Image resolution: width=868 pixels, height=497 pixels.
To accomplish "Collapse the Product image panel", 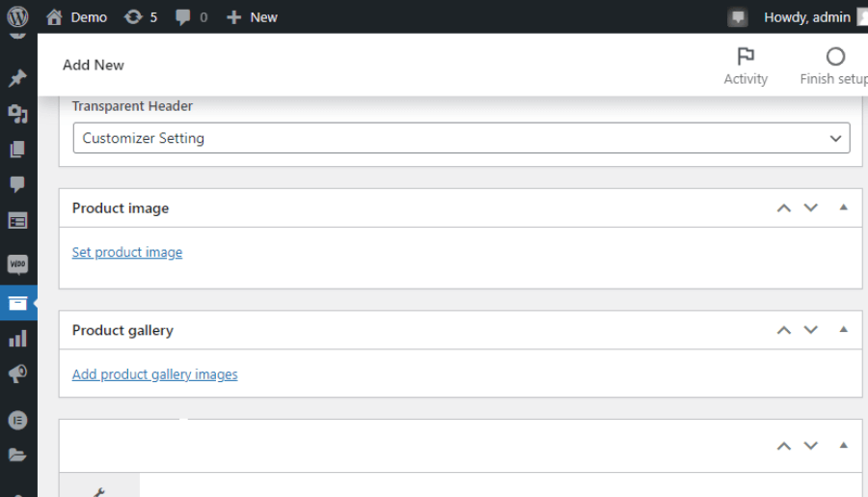I will pyautogui.click(x=843, y=207).
